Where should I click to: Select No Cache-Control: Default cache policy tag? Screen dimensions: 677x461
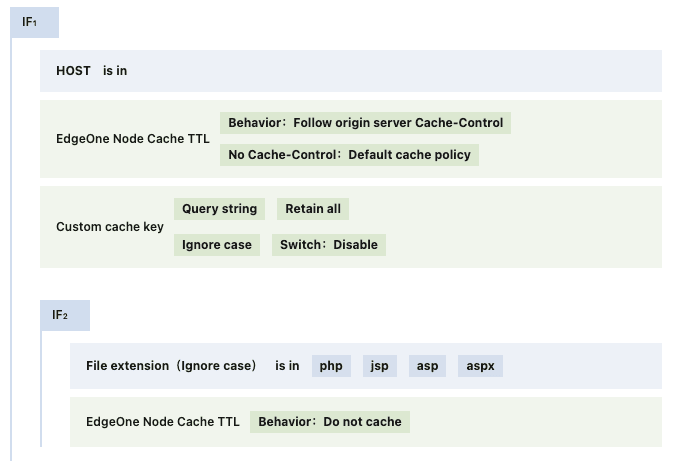click(349, 155)
